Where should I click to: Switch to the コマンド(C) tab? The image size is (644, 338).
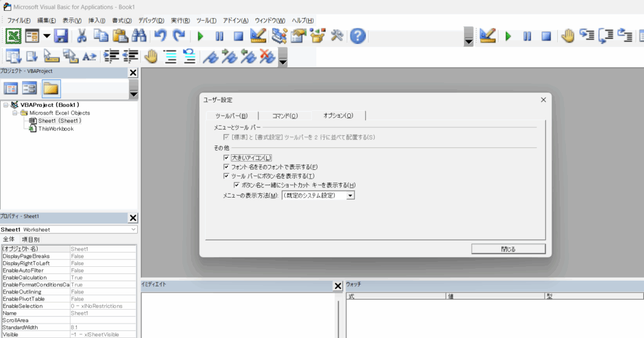coord(285,116)
